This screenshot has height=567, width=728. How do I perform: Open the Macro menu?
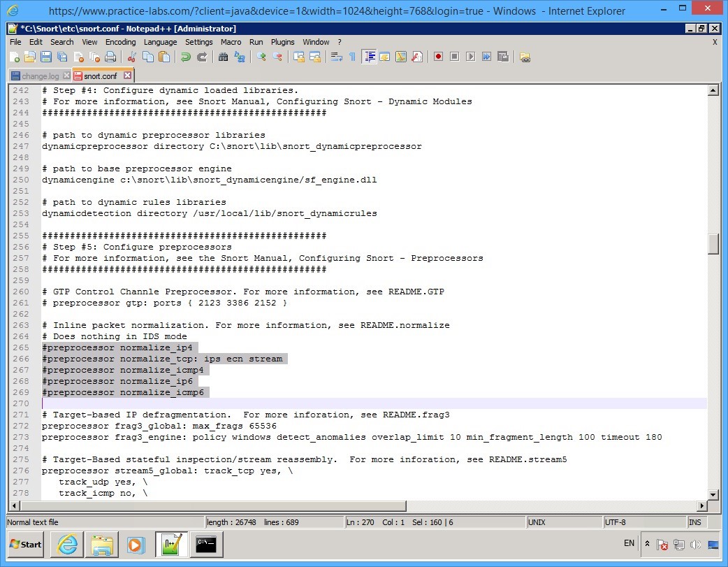[x=231, y=42]
